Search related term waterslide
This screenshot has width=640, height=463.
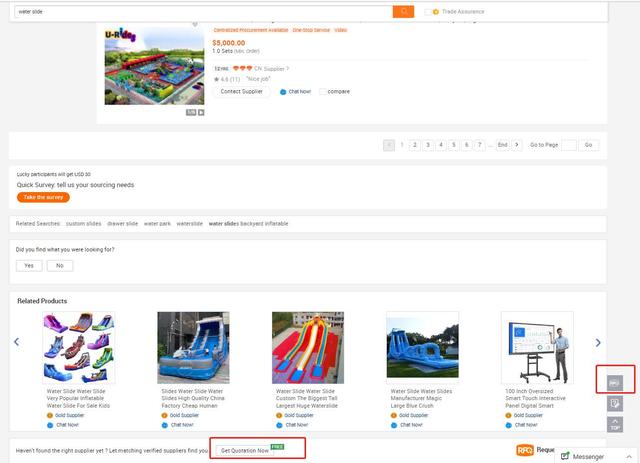pos(189,224)
